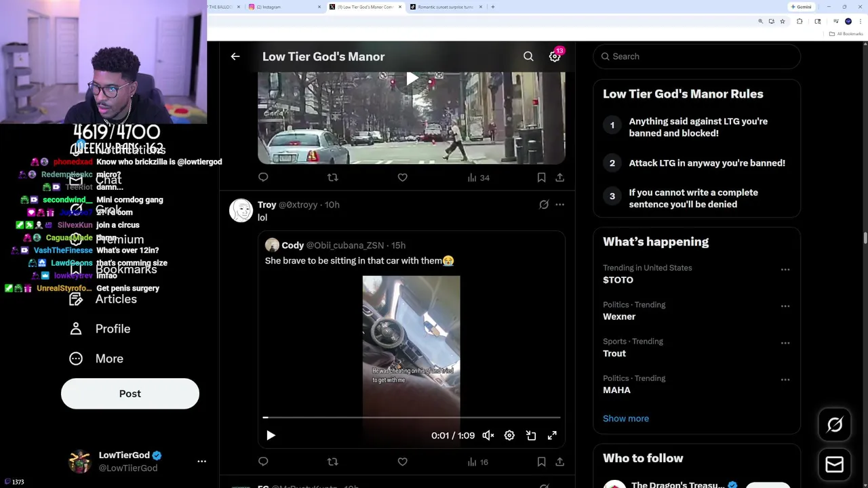The width and height of the screenshot is (868, 488).
Task: Toggle picture-in-picture on car video
Action: pos(531,436)
